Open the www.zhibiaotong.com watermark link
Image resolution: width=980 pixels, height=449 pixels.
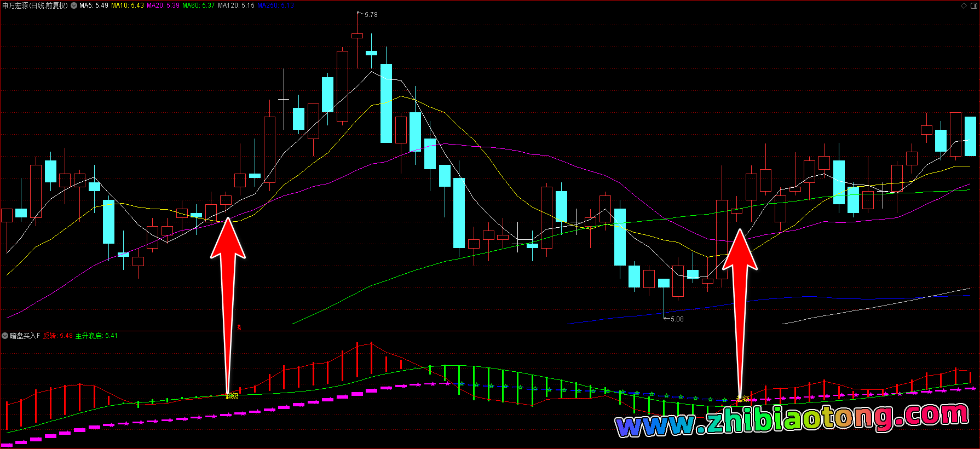(x=792, y=420)
